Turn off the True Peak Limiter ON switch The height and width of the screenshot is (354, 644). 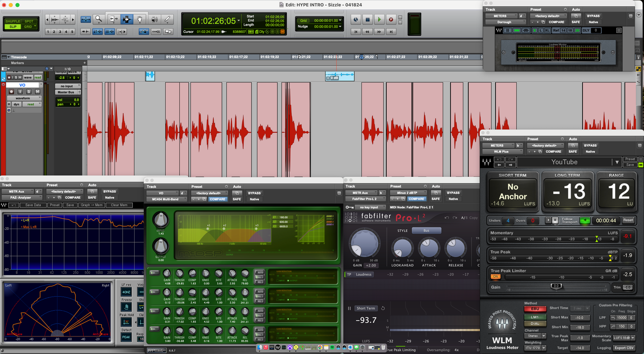495,277
